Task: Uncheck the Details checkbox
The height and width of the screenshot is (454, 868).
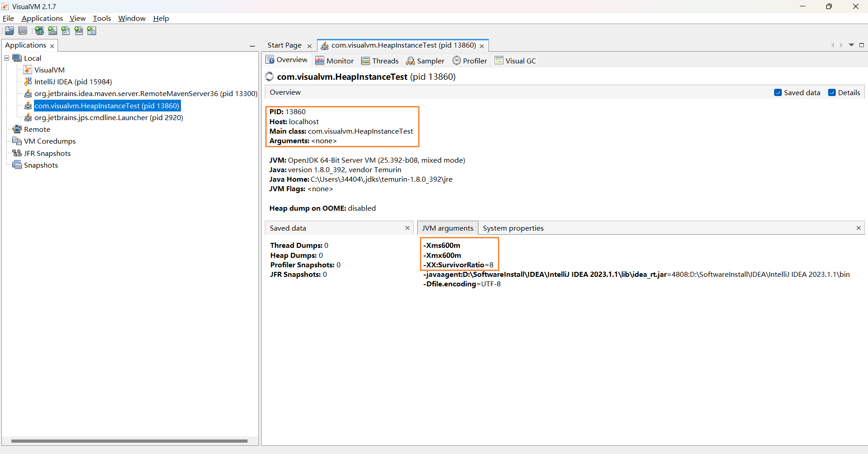Action: [832, 92]
